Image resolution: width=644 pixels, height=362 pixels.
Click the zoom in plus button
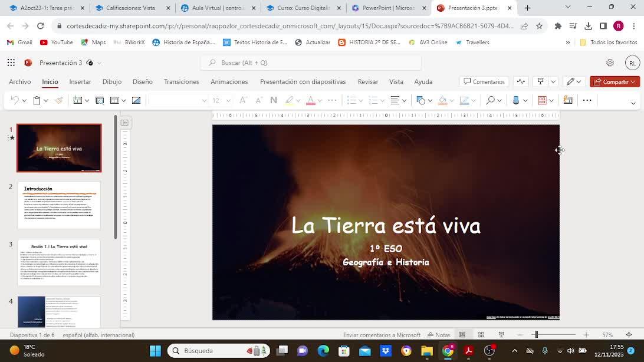(586, 335)
